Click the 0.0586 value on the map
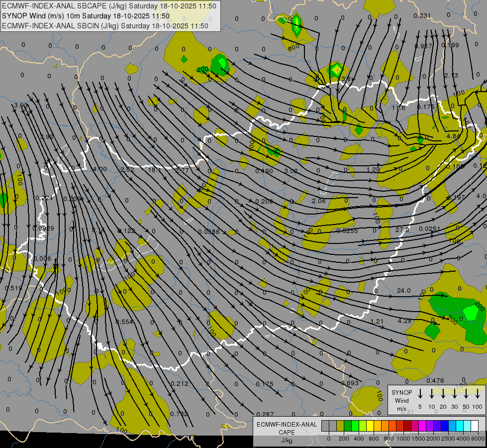This screenshot has width=487, height=448. (209, 231)
